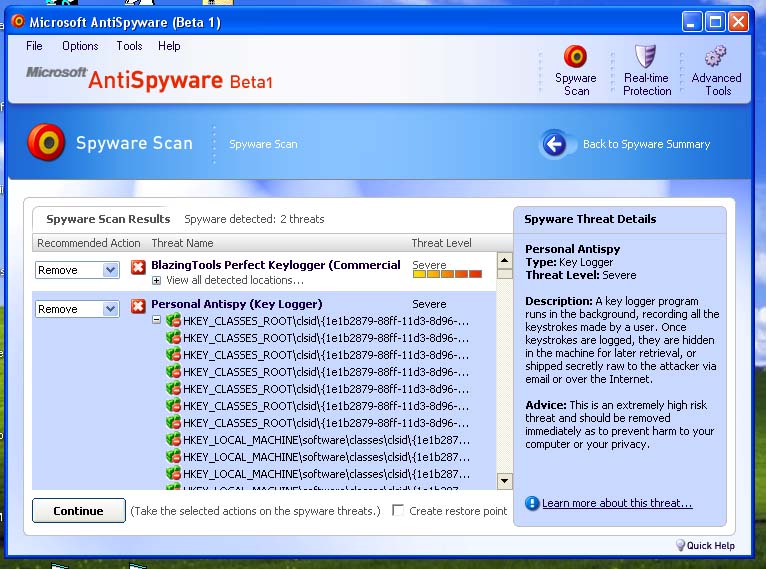Viewport: 766px width, 569px height.
Task: Click red X icon beside Personal Antispy
Action: pyautogui.click(x=138, y=305)
